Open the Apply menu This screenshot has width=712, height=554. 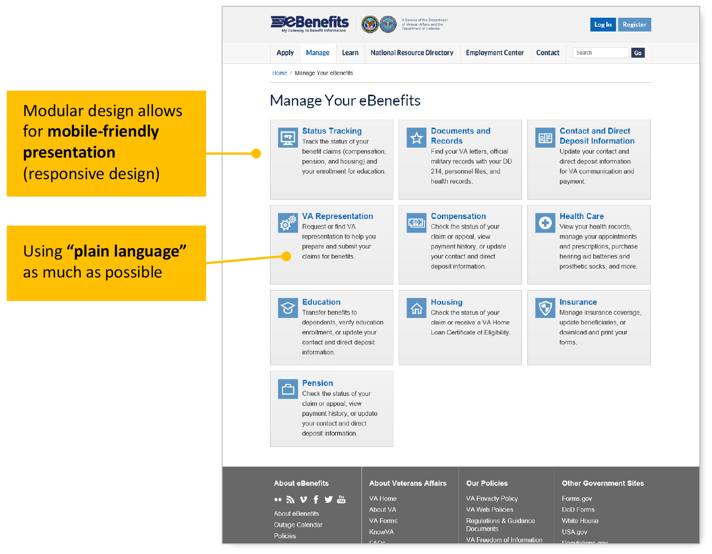click(285, 53)
